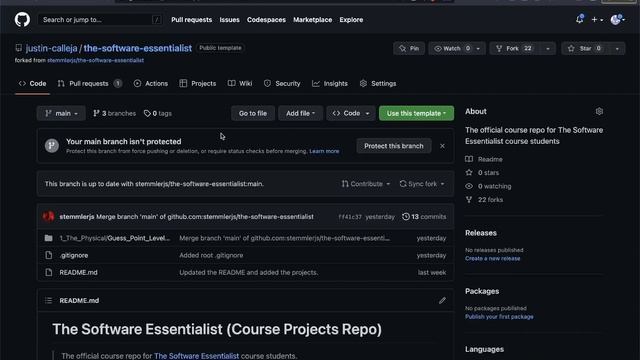Open Explore in top navigation
Image resolution: width=640 pixels, height=360 pixels.
[351, 20]
